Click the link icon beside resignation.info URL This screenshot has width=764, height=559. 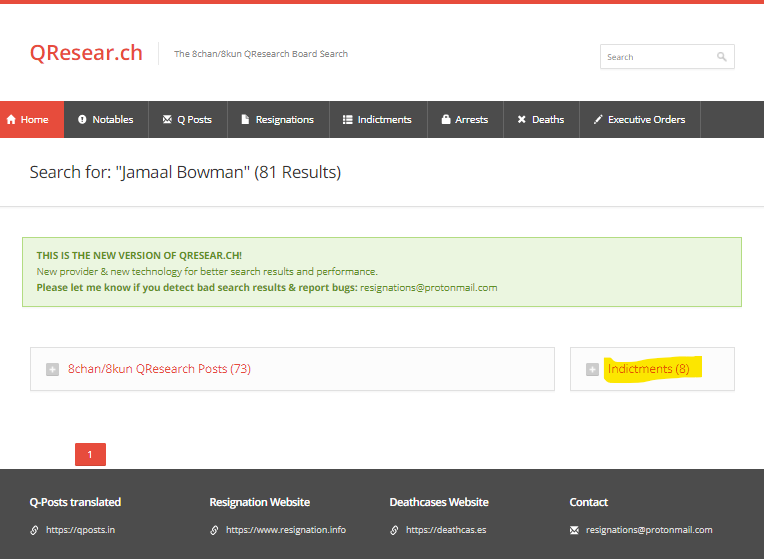(214, 530)
